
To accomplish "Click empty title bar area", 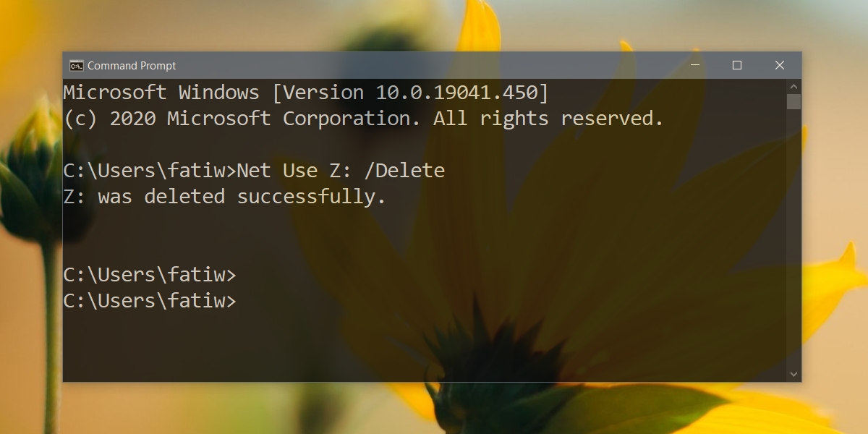I will click(x=427, y=65).
